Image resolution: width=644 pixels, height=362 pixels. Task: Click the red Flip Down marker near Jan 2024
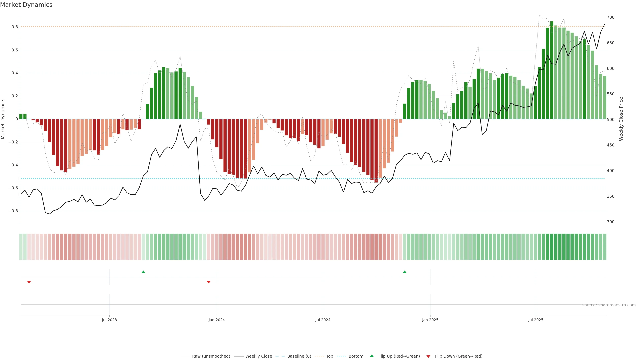click(209, 282)
